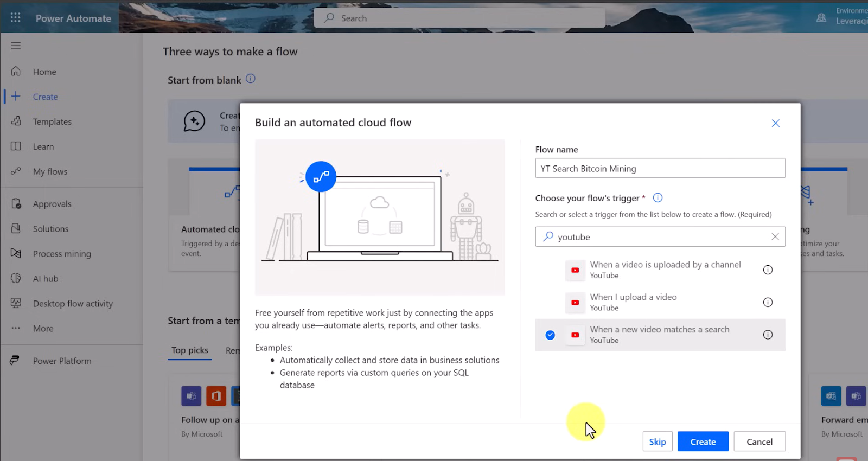
Task: Click the Skip button in dialog
Action: coord(658,441)
